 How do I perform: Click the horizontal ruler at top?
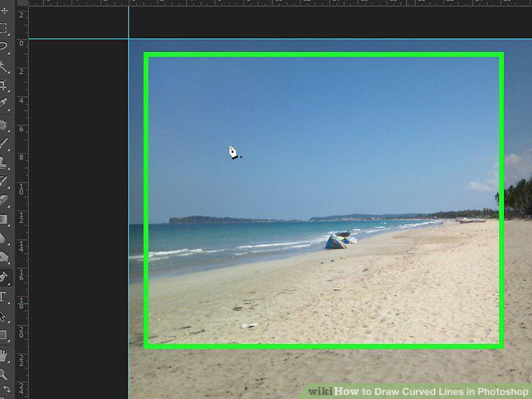click(x=280, y=3)
